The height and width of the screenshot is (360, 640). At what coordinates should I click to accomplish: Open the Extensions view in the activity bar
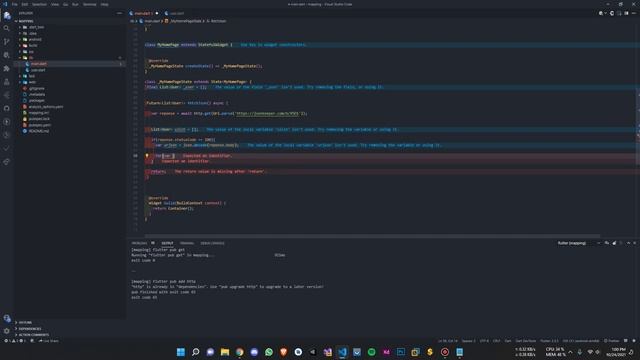coord(7,69)
